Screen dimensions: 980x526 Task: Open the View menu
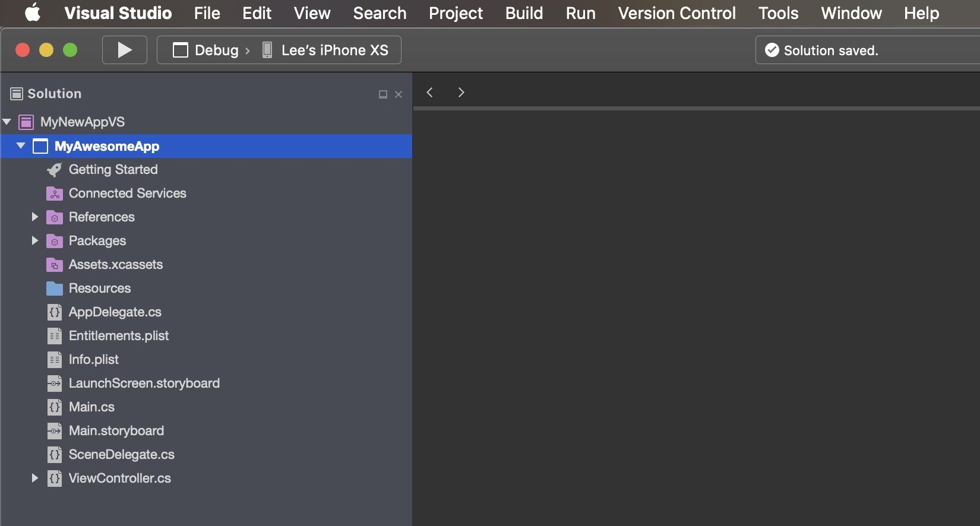coord(312,13)
